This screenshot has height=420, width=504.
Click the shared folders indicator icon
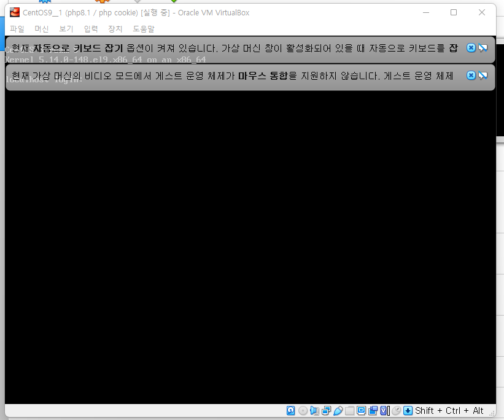click(x=350, y=411)
